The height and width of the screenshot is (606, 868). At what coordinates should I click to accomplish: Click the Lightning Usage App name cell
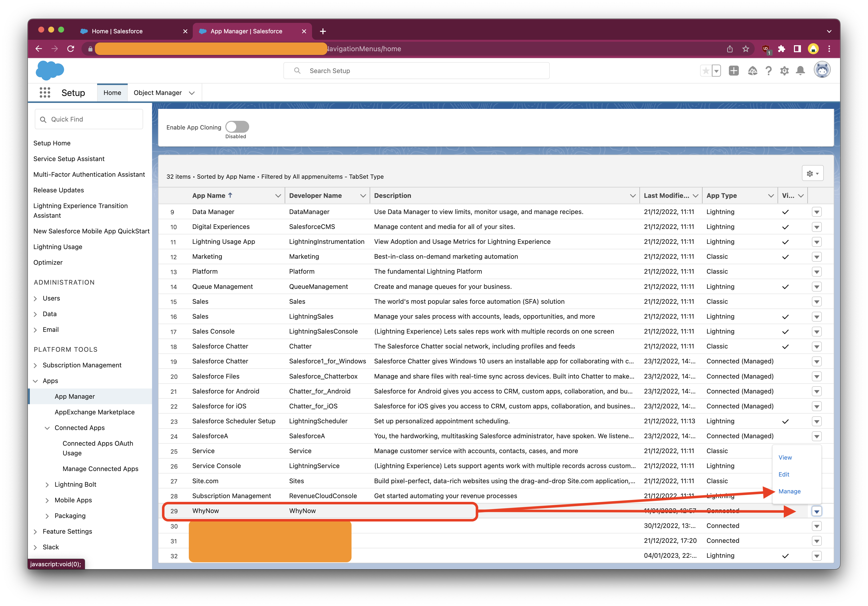point(223,242)
